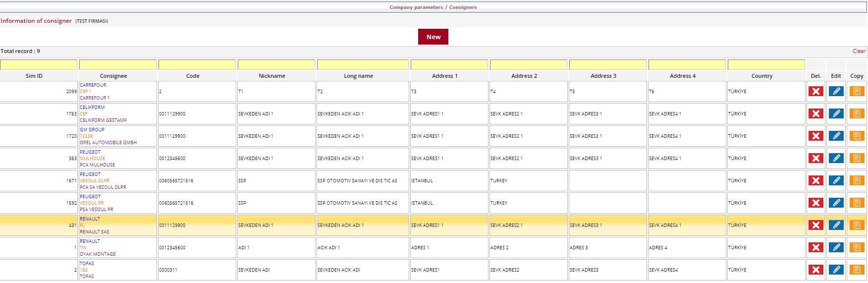Delete the Carrefour CRF 1 record
The width and height of the screenshot is (868, 283).
tap(815, 91)
